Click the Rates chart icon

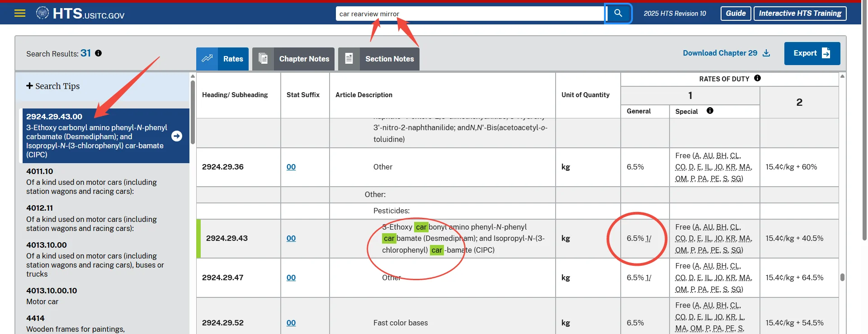(207, 59)
